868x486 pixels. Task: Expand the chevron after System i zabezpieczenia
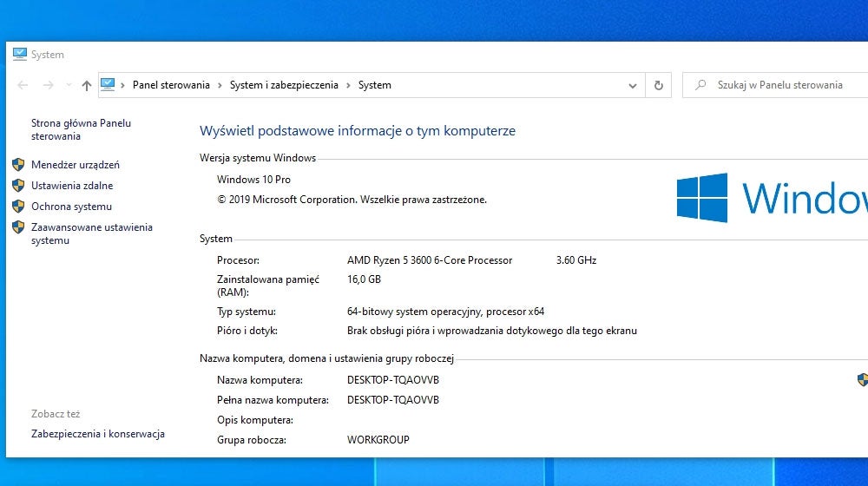[x=349, y=85]
